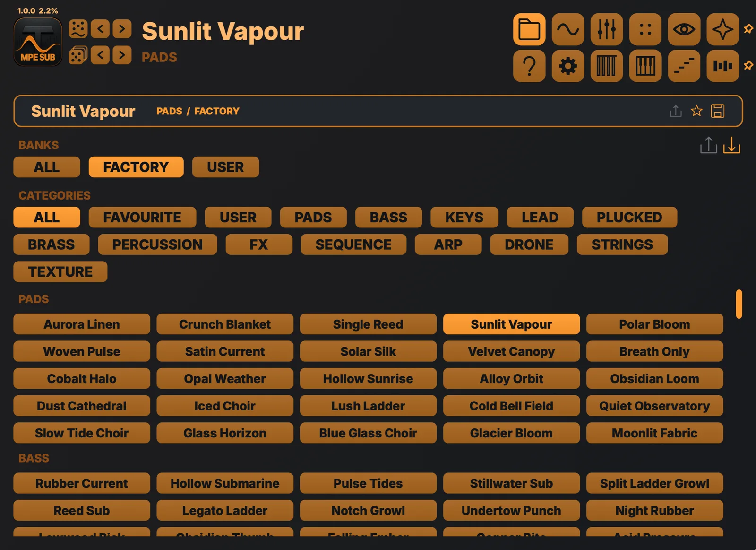This screenshot has height=550, width=756.
Task: Toggle the bottom-row pin icon
Action: click(x=748, y=65)
